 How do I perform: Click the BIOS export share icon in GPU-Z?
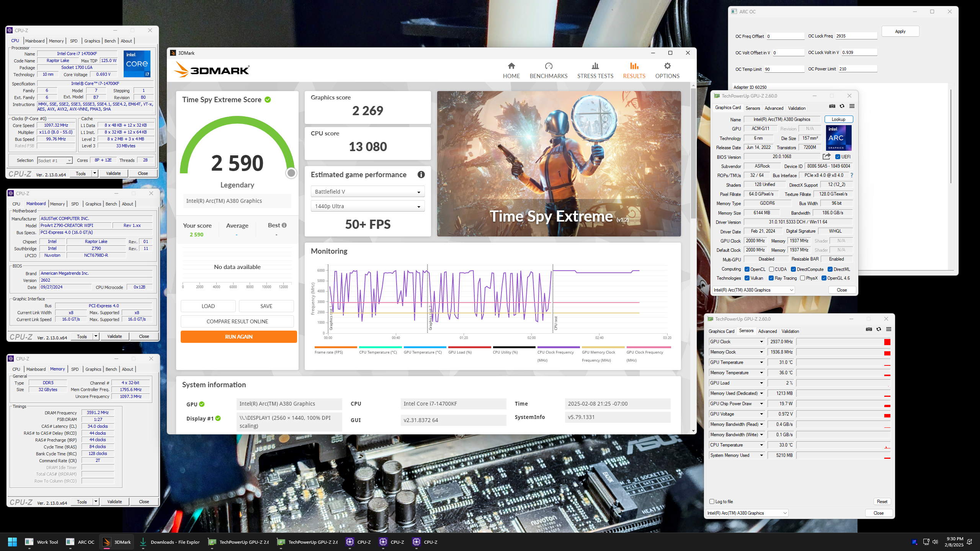point(826,156)
